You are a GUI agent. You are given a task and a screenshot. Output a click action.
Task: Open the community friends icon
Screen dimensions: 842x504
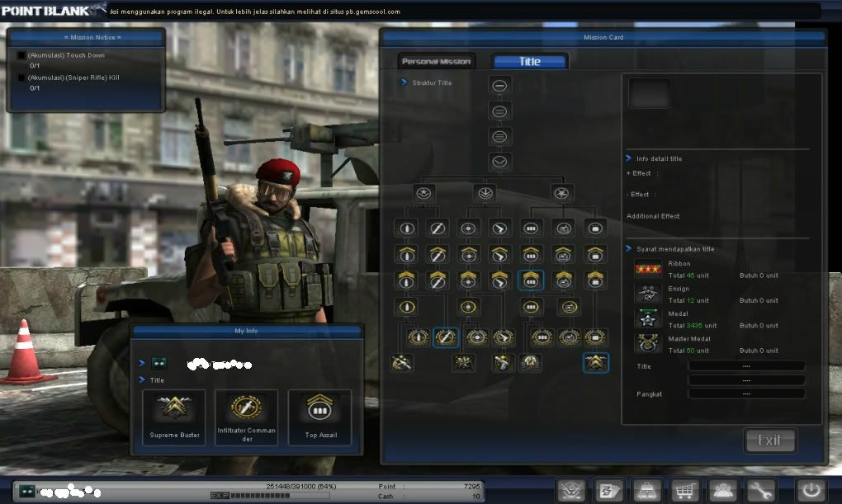723,490
